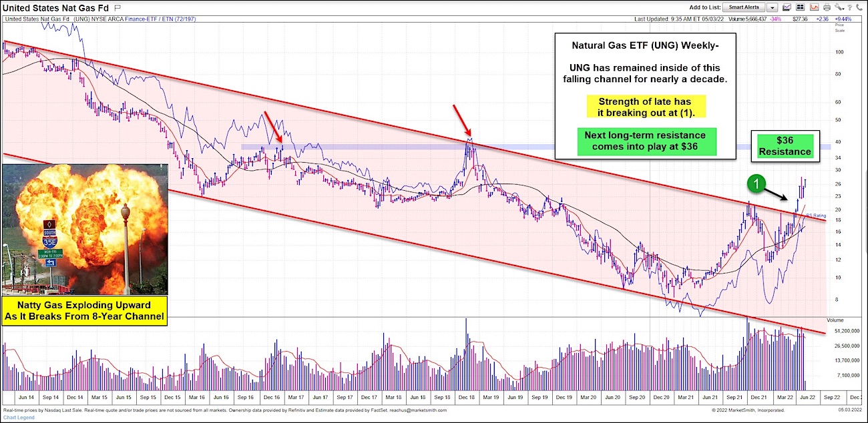Select the grid panel layout icon

(800, 7)
